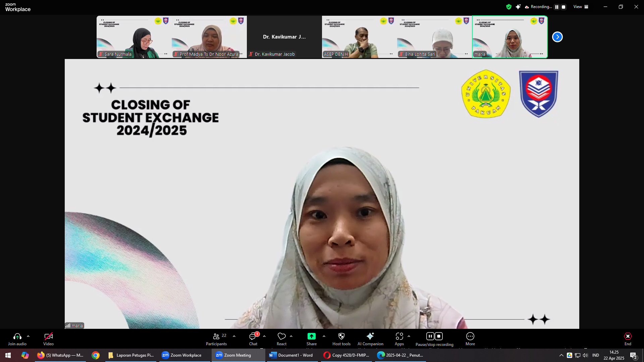Click maria name label on main video
The image size is (644, 362).
point(74,325)
